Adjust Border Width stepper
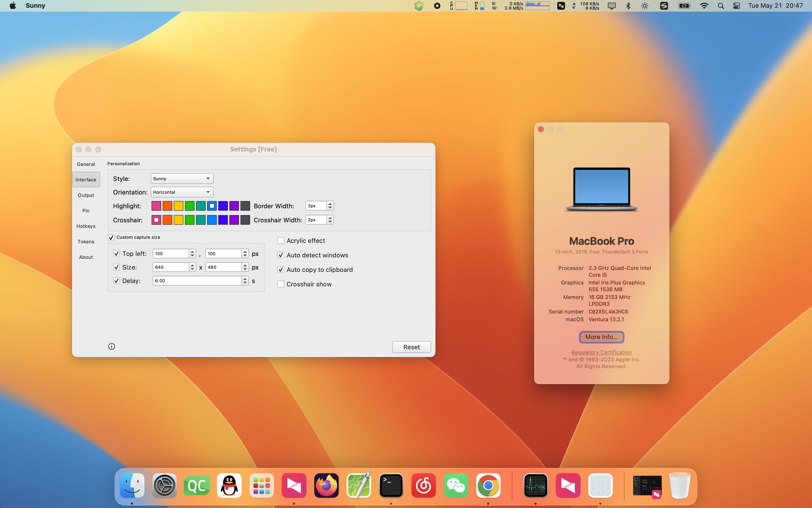812x508 pixels. pos(330,206)
